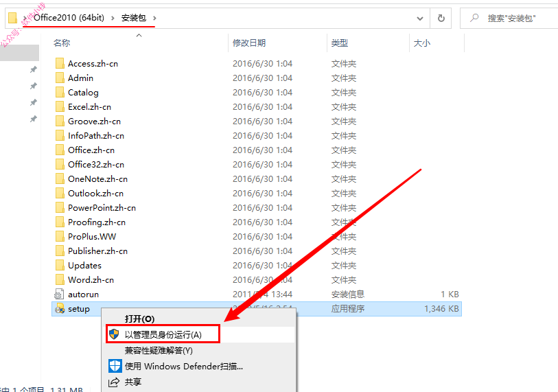
Task: Select the PowerPoint.zh-cn folder icon
Action: [x=60, y=207]
